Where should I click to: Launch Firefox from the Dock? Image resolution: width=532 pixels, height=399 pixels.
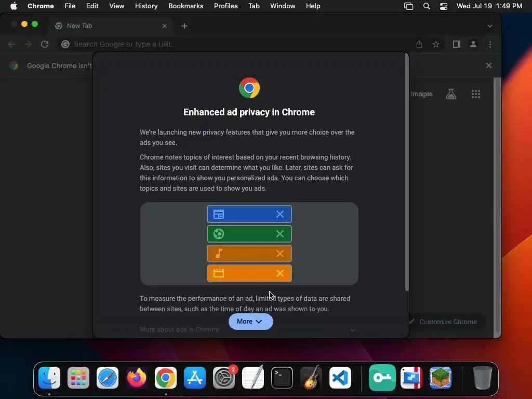(137, 378)
